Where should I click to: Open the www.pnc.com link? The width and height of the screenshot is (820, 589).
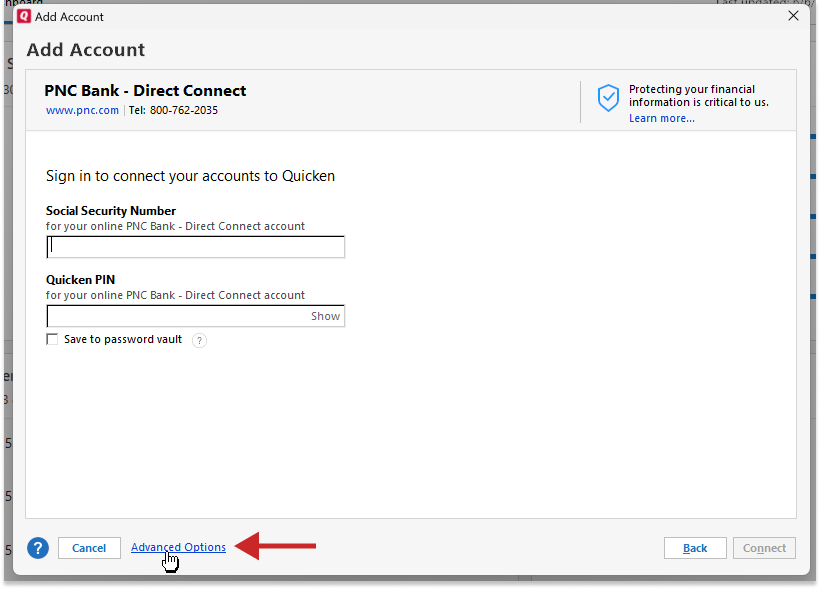coord(82,110)
